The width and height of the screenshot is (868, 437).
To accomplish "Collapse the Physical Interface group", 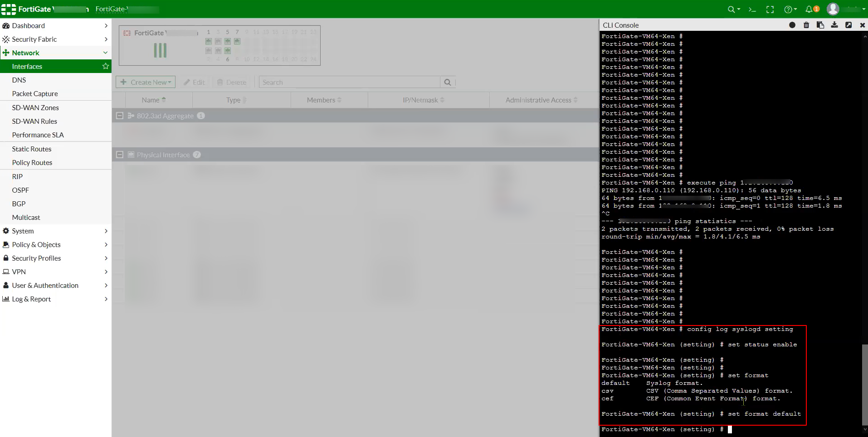I will [120, 155].
